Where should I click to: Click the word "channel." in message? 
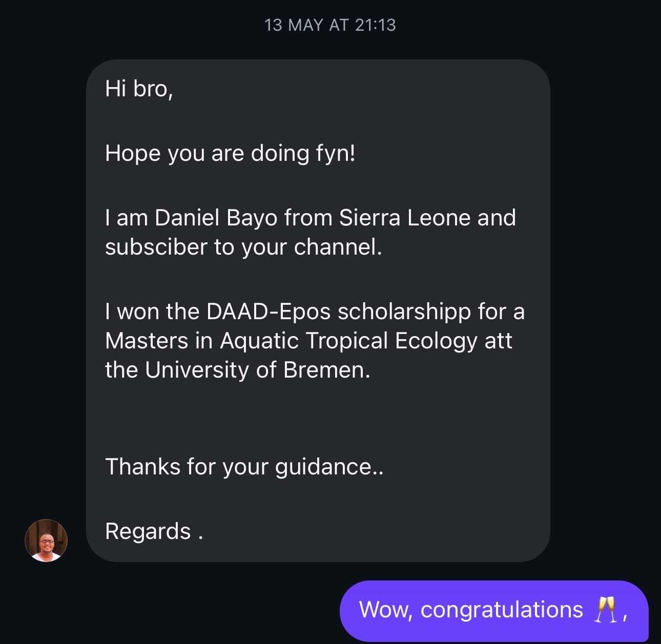pyautogui.click(x=338, y=247)
